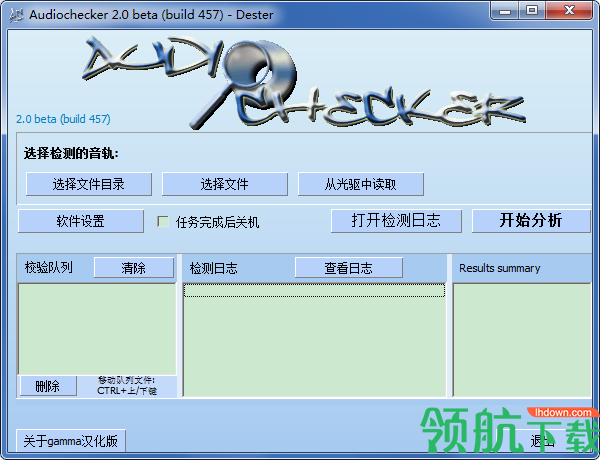Clear the queue with 清除
The height and width of the screenshot is (460, 600).
(134, 268)
